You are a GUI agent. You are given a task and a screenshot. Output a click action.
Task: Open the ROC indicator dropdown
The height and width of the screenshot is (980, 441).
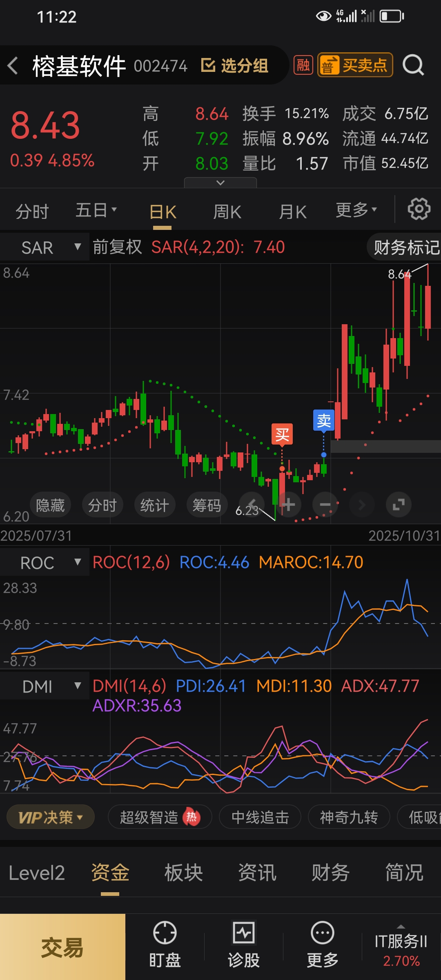click(x=45, y=562)
